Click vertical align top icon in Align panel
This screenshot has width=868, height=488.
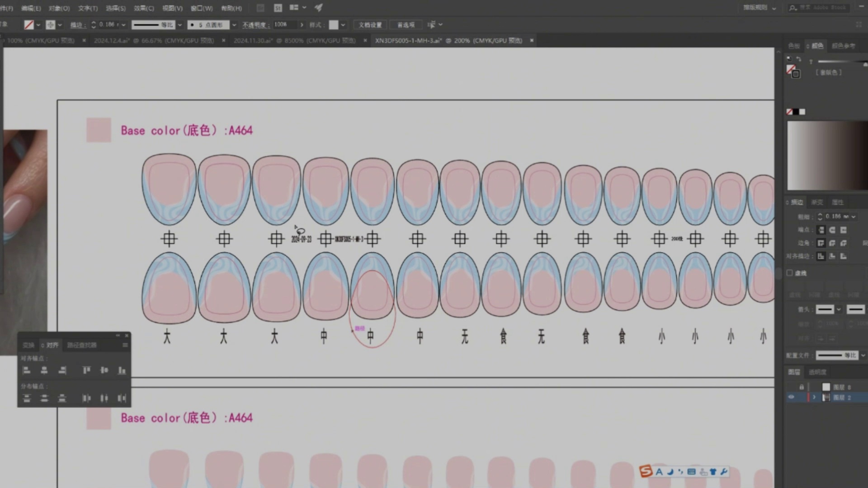86,371
